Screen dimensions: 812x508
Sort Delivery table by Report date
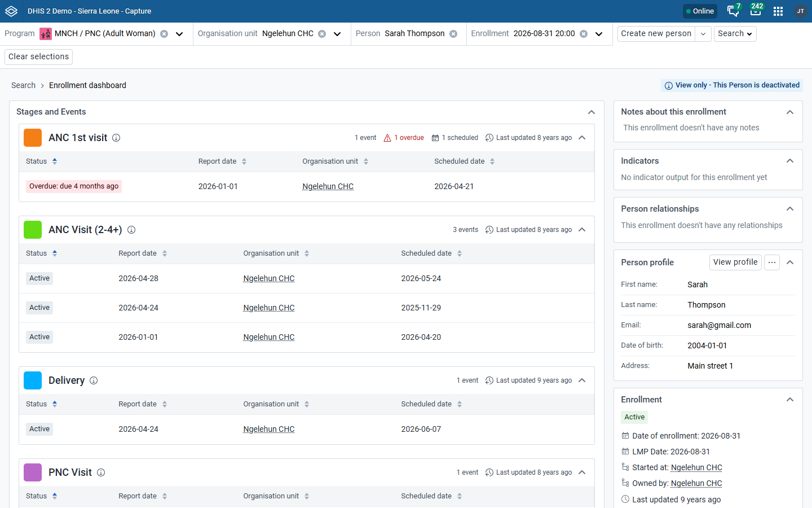tap(165, 404)
